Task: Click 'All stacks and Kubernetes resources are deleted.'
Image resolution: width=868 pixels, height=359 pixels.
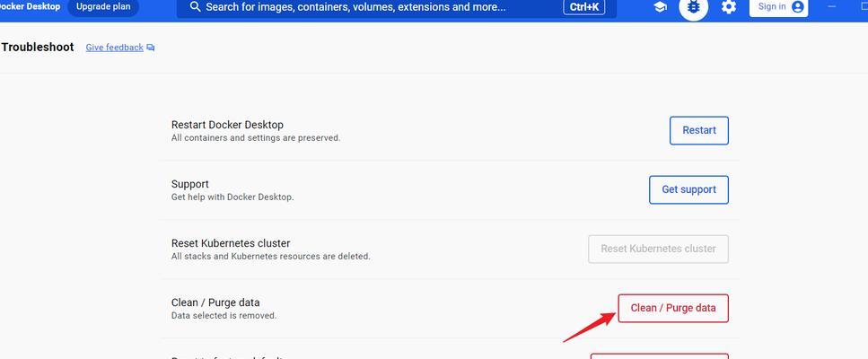Action: 271,257
